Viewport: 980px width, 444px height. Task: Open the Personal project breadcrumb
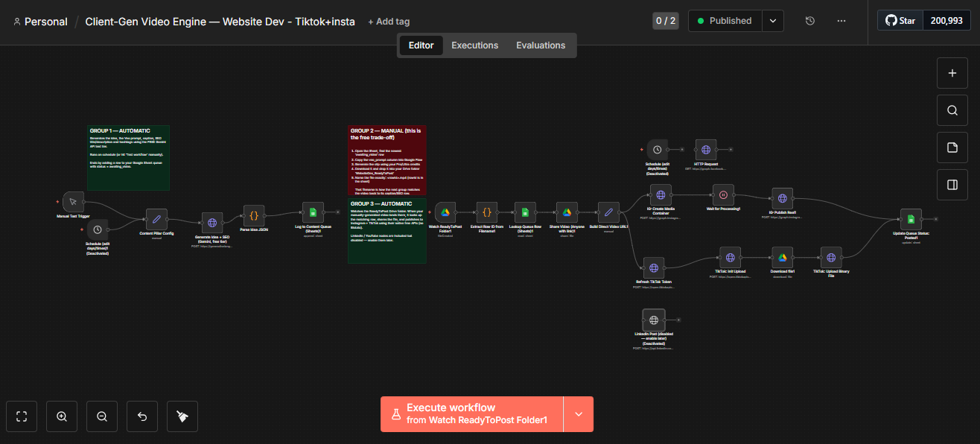(x=41, y=22)
